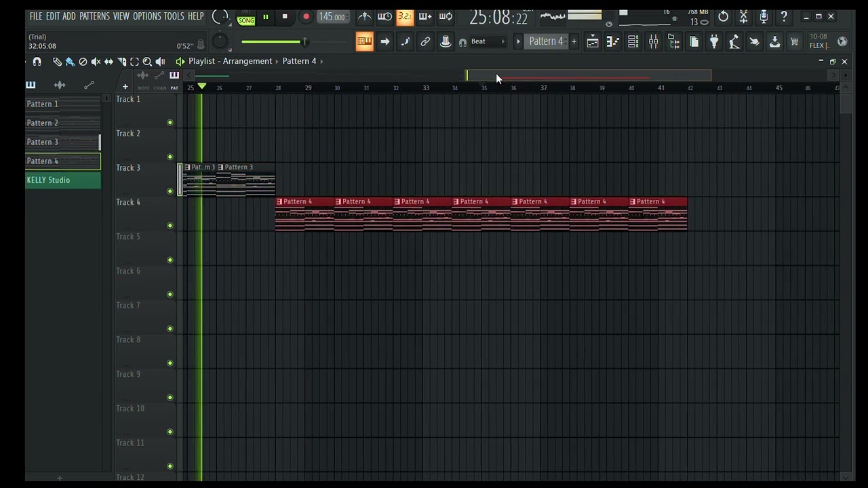Select Pattern 2 in the picker
This screenshot has height=488, width=868.
pos(63,123)
